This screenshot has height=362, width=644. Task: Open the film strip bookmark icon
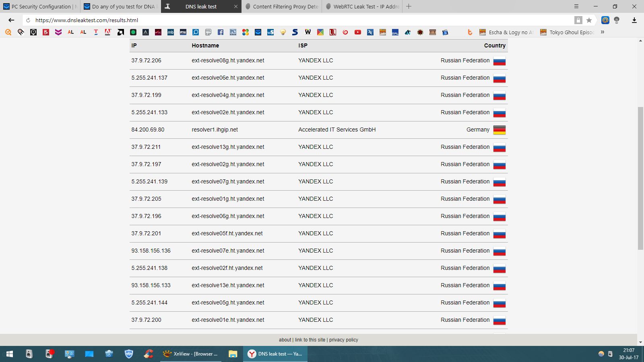tap(433, 32)
